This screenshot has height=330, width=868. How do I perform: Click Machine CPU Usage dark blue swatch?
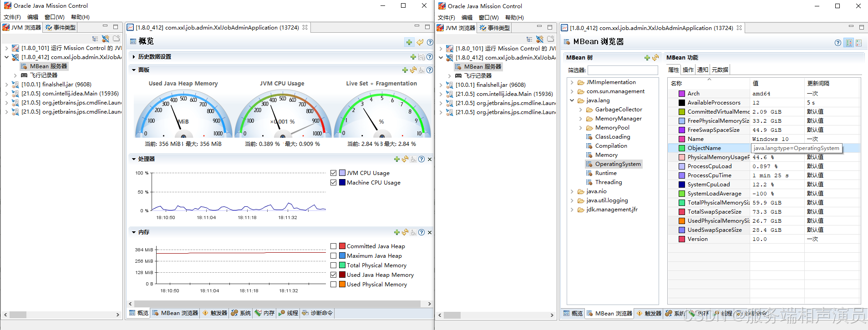[342, 183]
